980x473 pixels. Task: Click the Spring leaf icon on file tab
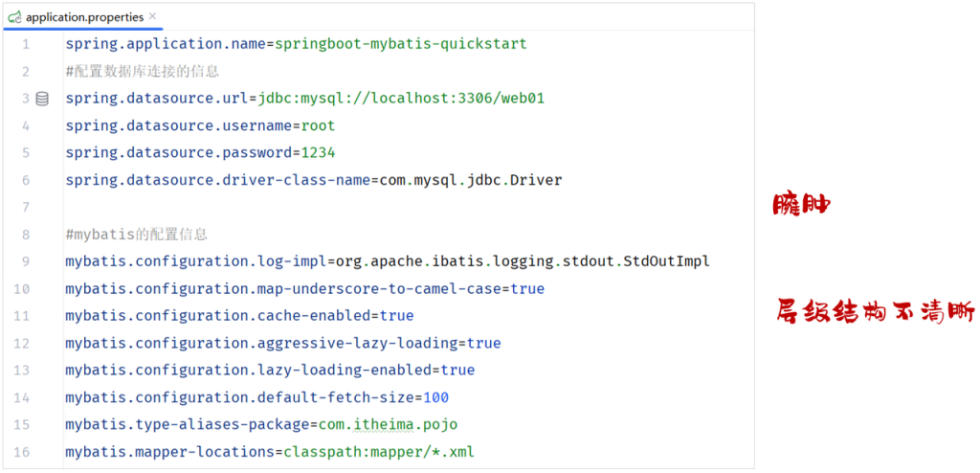tap(14, 17)
